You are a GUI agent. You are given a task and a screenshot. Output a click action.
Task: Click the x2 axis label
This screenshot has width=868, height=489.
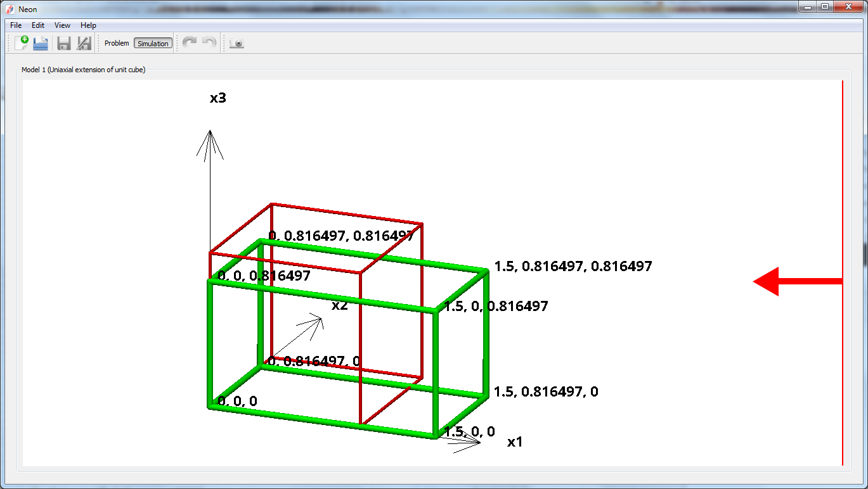[x=340, y=305]
